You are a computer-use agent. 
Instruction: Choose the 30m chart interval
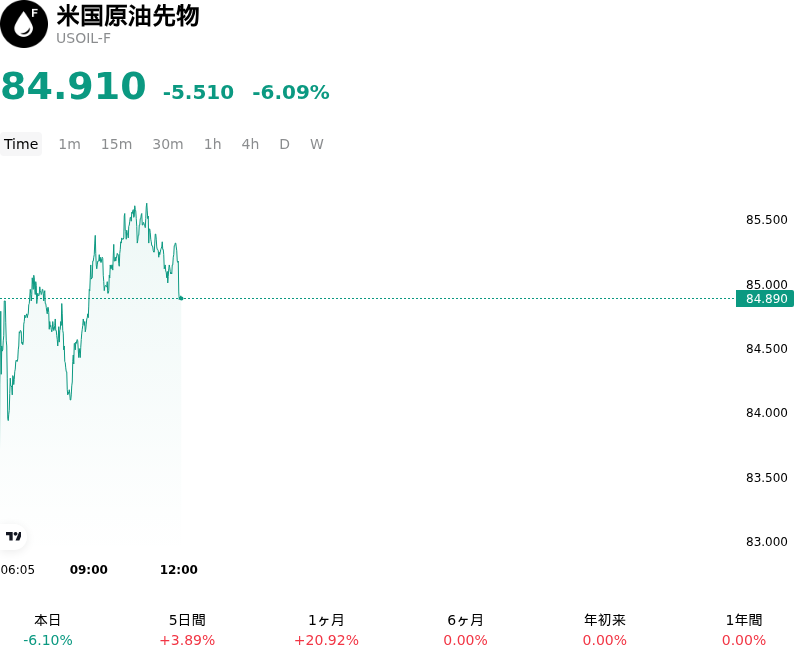pyautogui.click(x=168, y=144)
